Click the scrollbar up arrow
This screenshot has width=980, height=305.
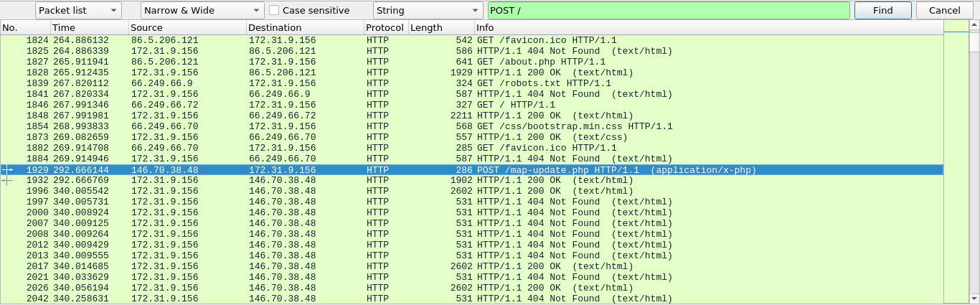coord(974,27)
